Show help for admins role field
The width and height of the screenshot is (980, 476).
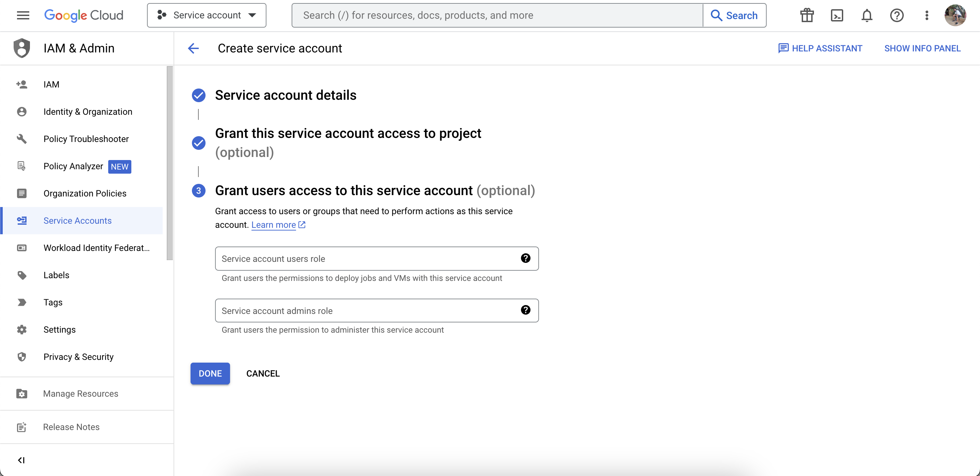(x=525, y=310)
